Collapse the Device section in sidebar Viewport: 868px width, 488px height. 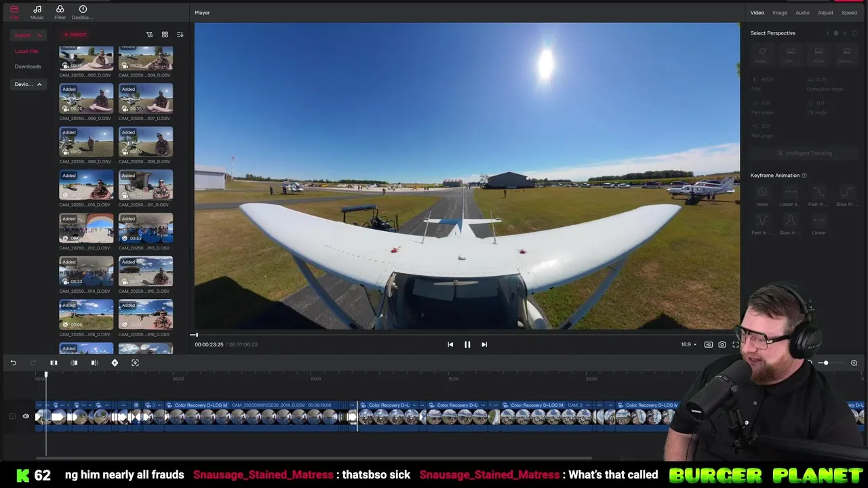coord(39,85)
